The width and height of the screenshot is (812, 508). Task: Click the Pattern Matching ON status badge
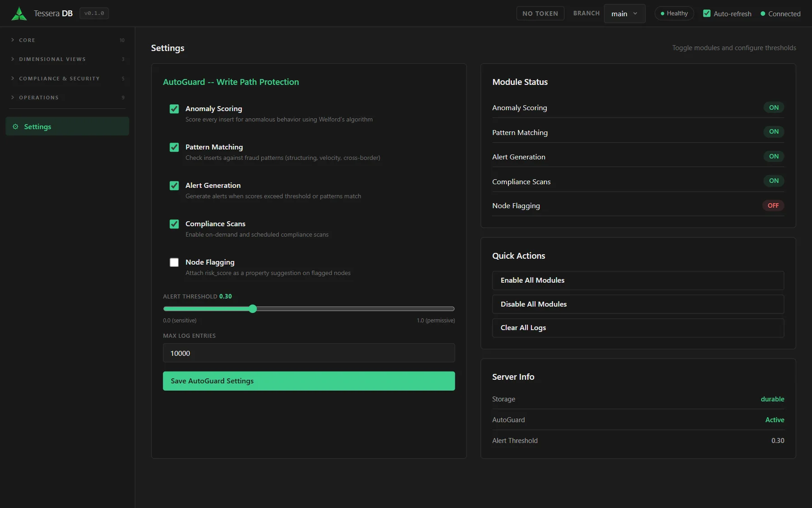tap(774, 131)
